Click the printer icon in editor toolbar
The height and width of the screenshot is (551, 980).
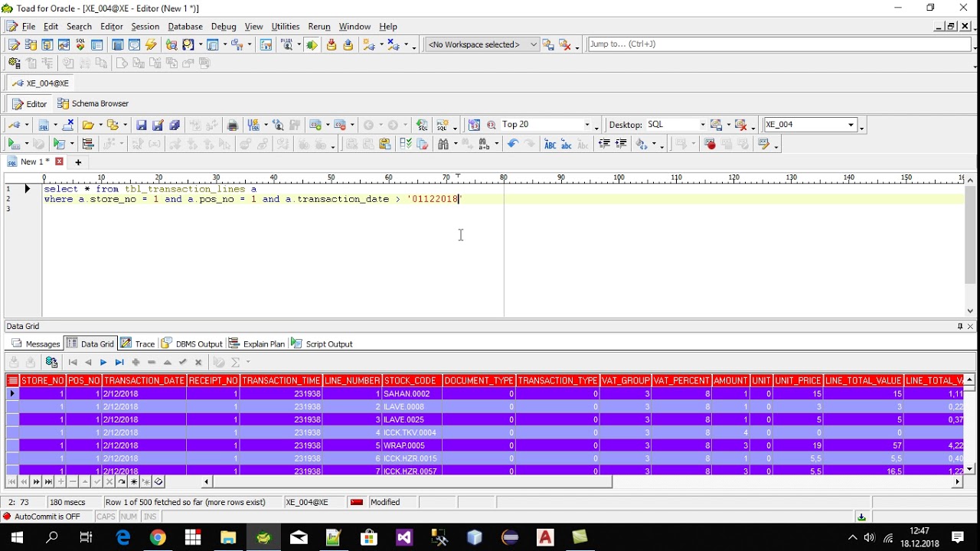233,125
